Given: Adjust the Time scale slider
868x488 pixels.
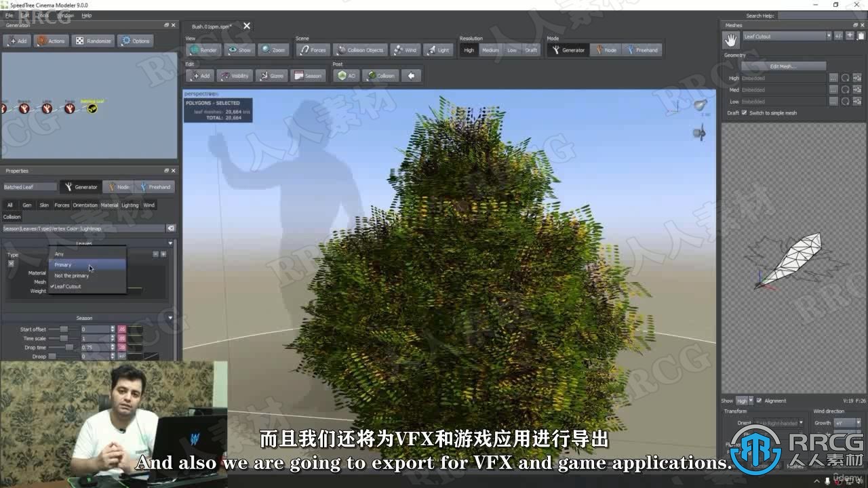Looking at the screenshot, I should 62,338.
